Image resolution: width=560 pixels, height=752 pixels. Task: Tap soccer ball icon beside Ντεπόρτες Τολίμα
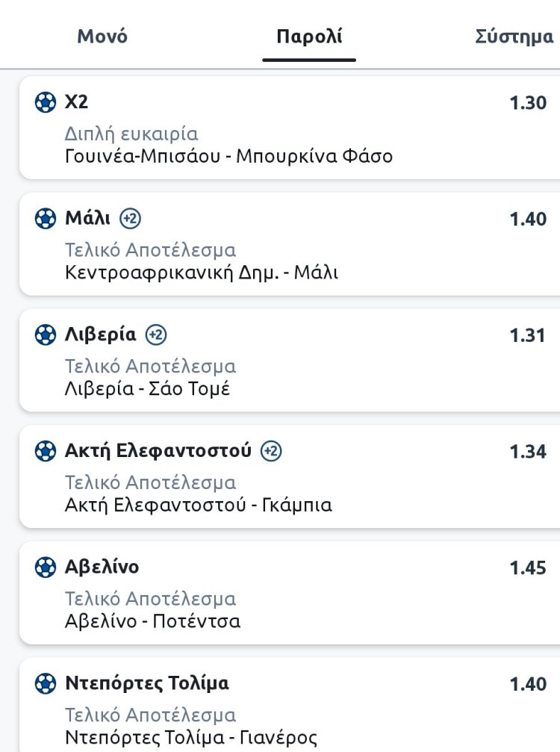click(46, 683)
